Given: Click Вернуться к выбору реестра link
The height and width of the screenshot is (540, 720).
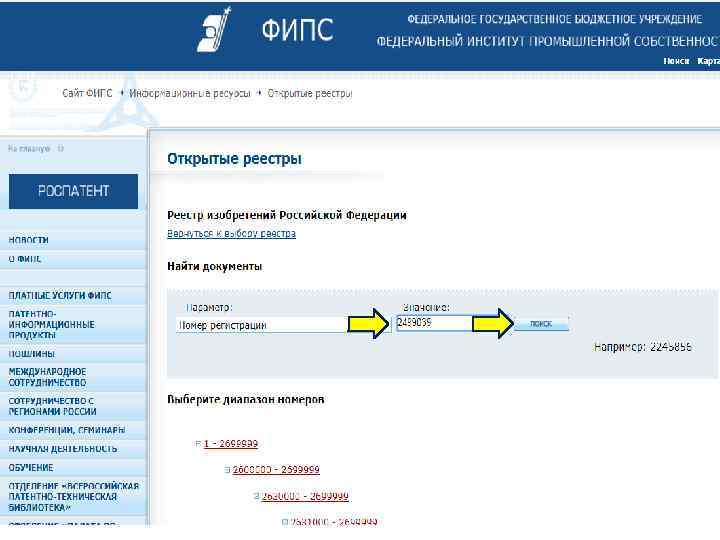Looking at the screenshot, I should pos(231,234).
